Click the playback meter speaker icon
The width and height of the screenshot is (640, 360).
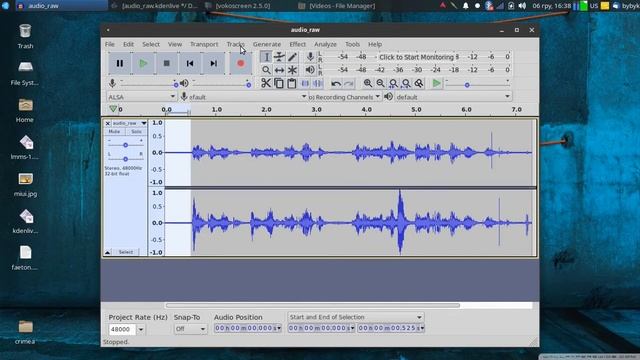click(x=310, y=70)
